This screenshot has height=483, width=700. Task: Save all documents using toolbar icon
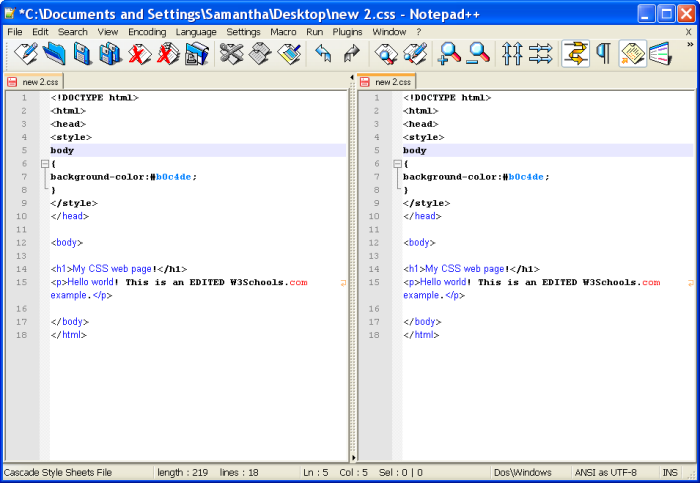[x=109, y=54]
